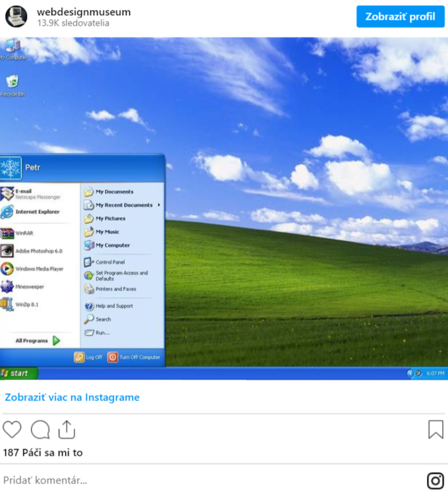Click the snowflake user picture next to Petr

pos(11,167)
